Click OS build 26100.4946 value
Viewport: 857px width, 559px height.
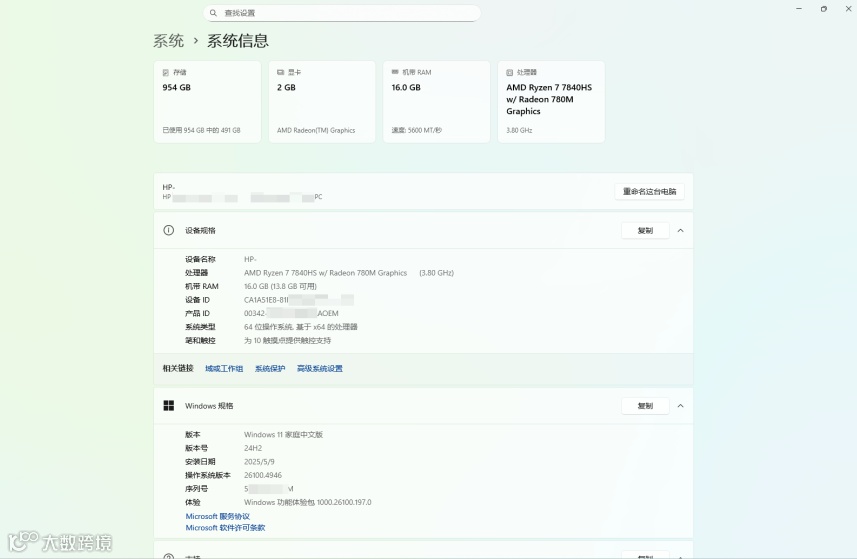[x=263, y=475]
